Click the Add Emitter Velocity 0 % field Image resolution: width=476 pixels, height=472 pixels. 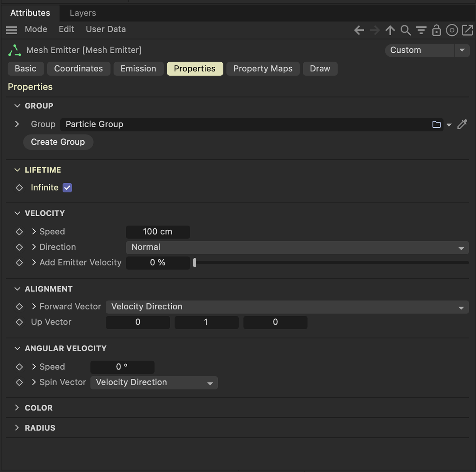(158, 263)
